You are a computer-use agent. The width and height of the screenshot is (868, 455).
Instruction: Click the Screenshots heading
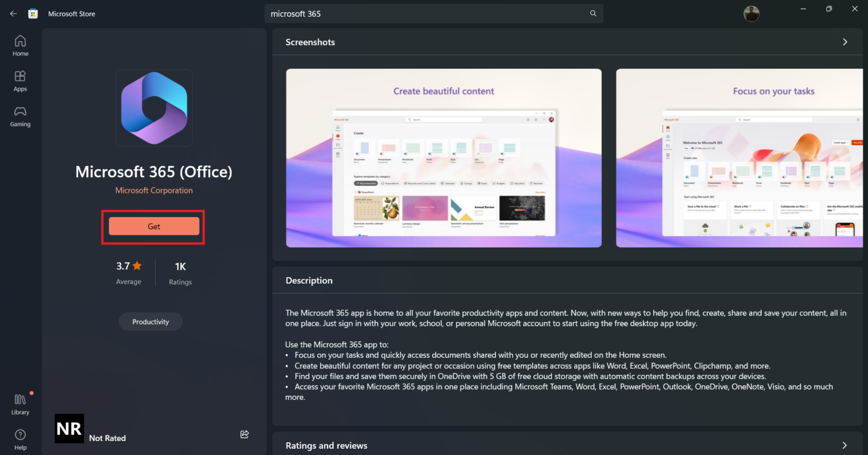tap(310, 42)
